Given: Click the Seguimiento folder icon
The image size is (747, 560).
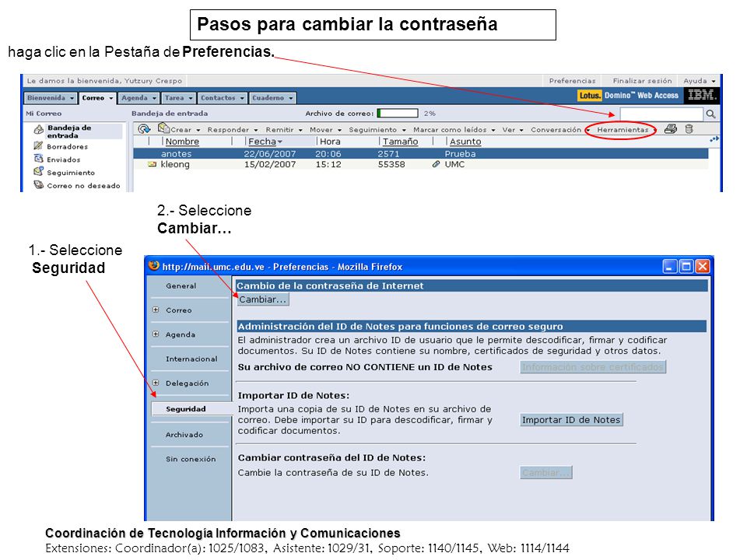Looking at the screenshot, I should click(x=39, y=171).
